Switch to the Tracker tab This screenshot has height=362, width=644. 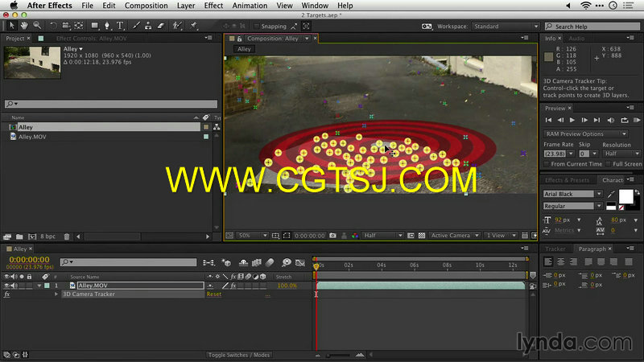555,249
